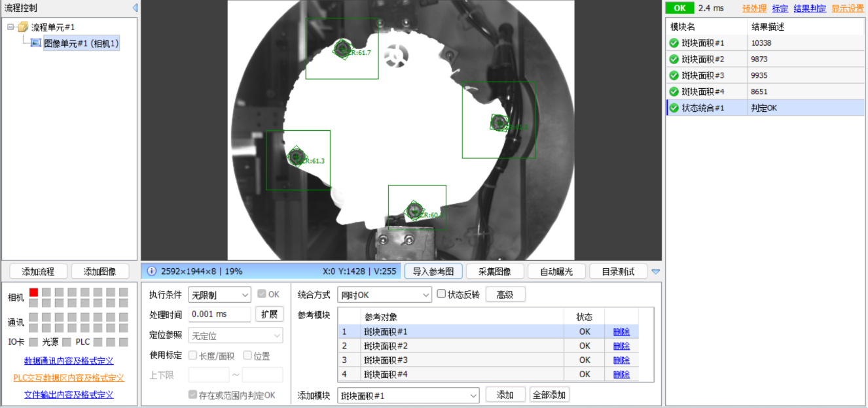Screen dimensions: 868x408
Task: Open the 预处理 link
Action: coord(754,8)
